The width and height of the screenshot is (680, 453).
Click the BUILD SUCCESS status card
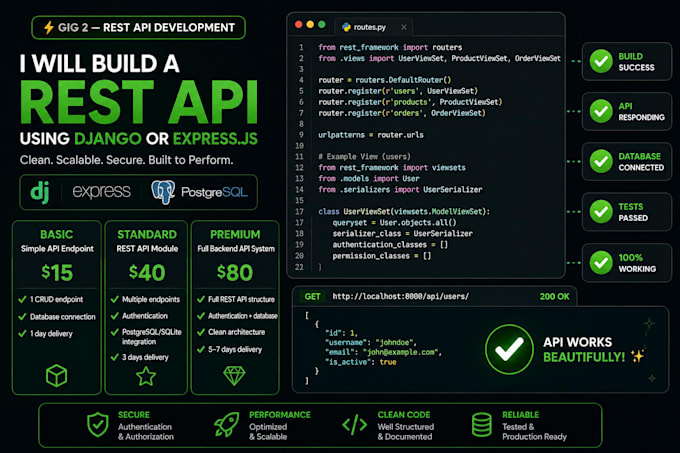coord(627,61)
